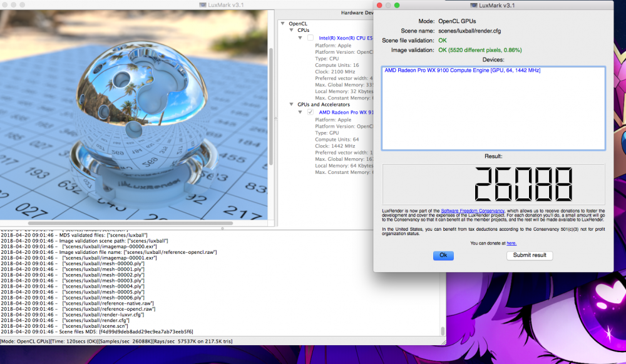
Task: Click the render view vertical scrollbar
Action: tap(271, 106)
